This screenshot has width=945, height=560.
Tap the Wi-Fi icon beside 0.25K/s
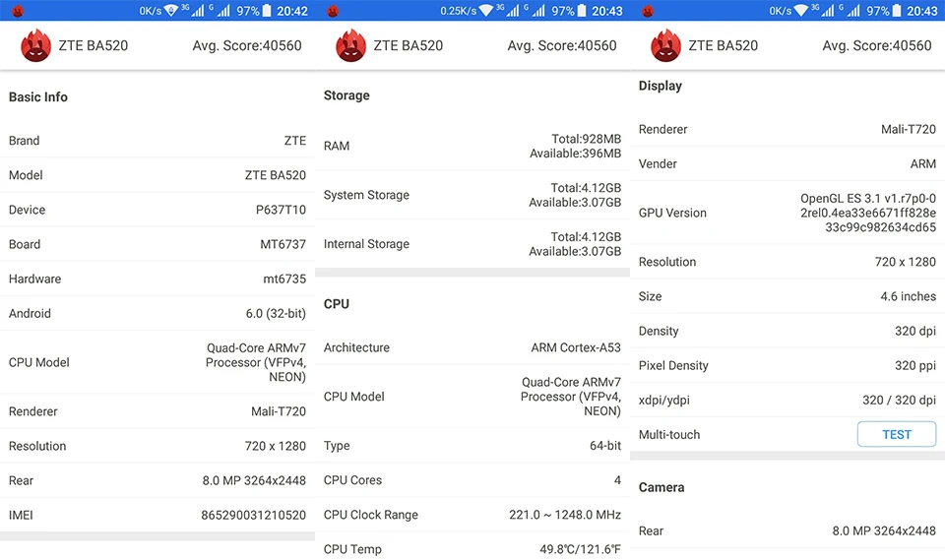point(485,11)
